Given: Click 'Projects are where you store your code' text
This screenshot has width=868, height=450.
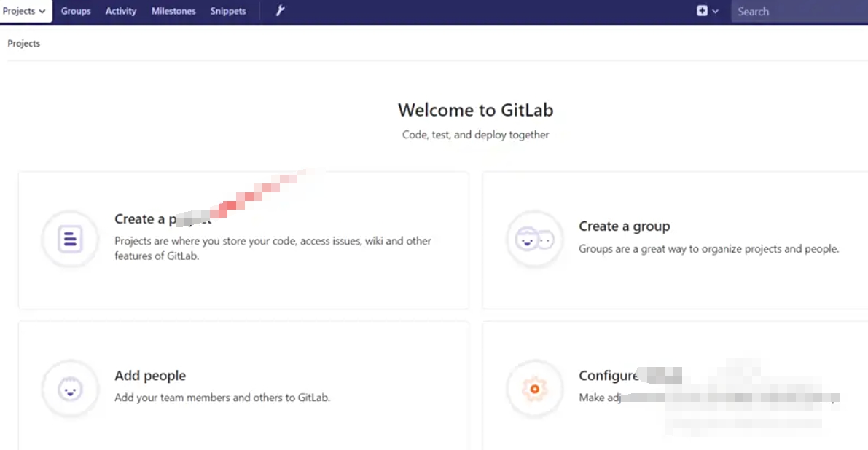Looking at the screenshot, I should tap(273, 248).
